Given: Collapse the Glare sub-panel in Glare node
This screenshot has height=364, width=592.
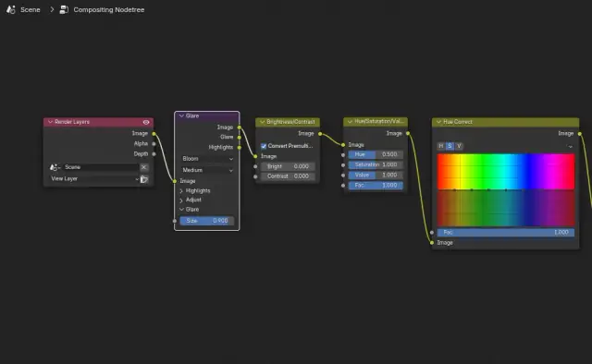Looking at the screenshot, I should (x=181, y=210).
